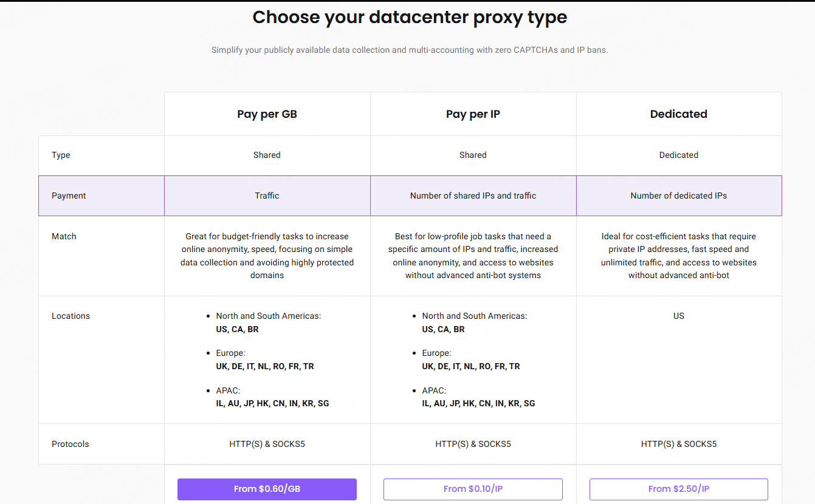This screenshot has width=815, height=504.
Task: Click the subtitle about zero CAPTCHAs
Action: 410,50
